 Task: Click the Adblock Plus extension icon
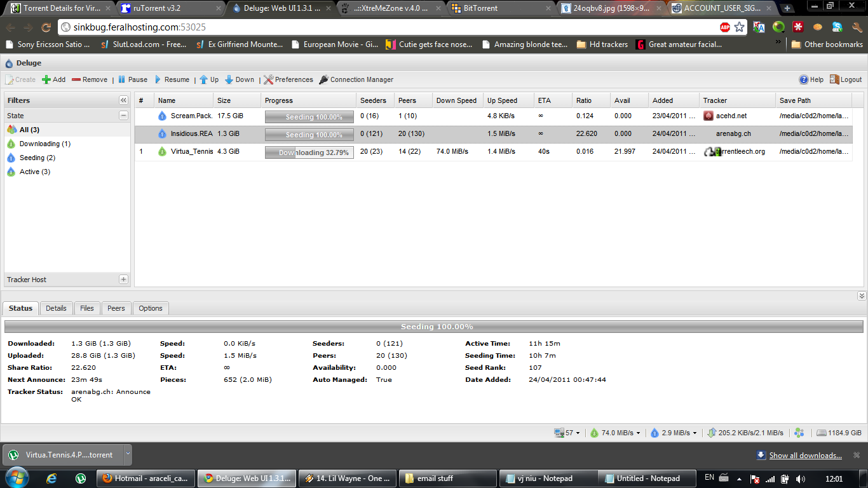(x=725, y=27)
